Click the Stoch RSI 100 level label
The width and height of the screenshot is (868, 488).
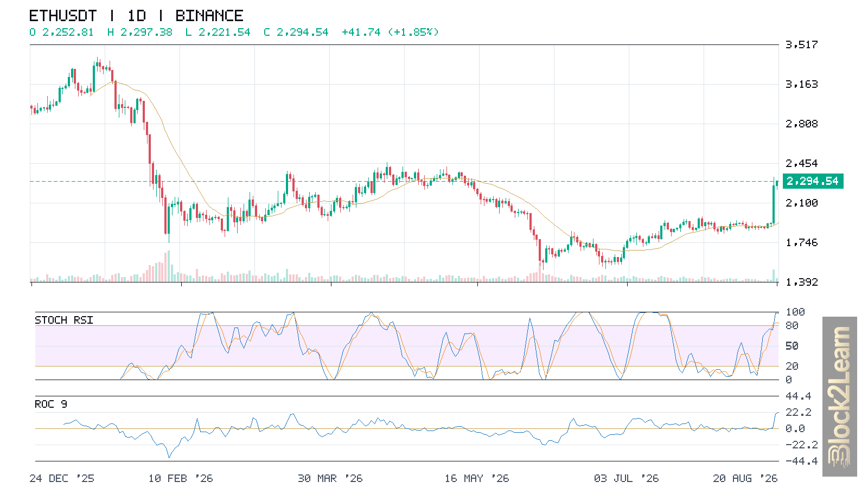[795, 312]
